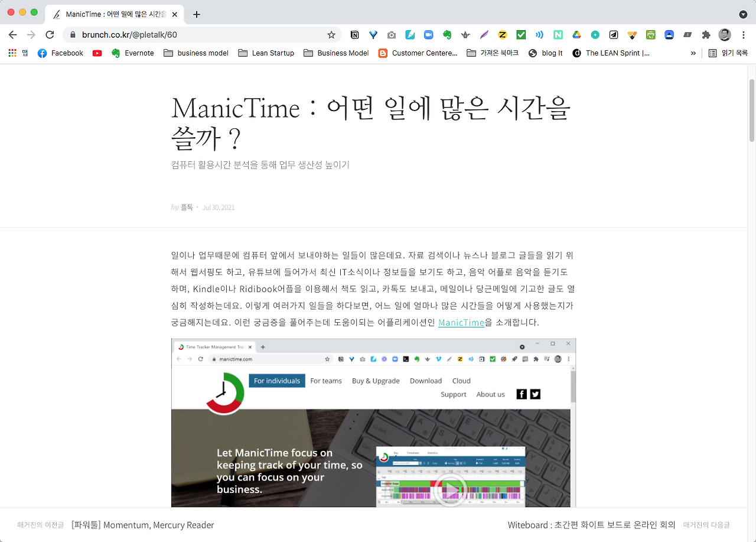Click the orange V shield extension icon
The height and width of the screenshot is (542, 756).
[632, 35]
